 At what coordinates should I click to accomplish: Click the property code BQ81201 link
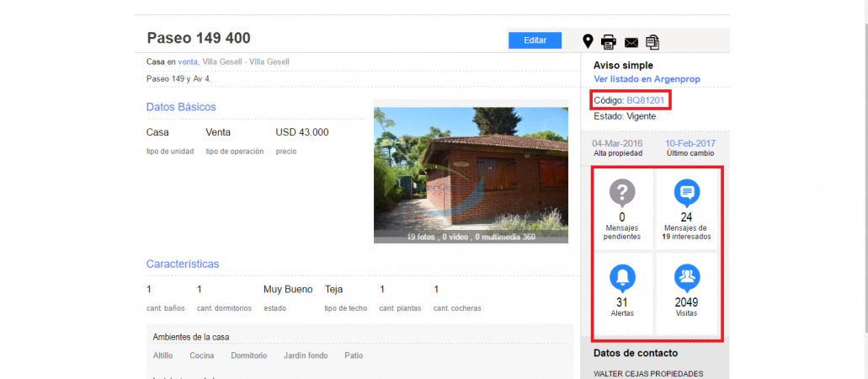(x=646, y=100)
